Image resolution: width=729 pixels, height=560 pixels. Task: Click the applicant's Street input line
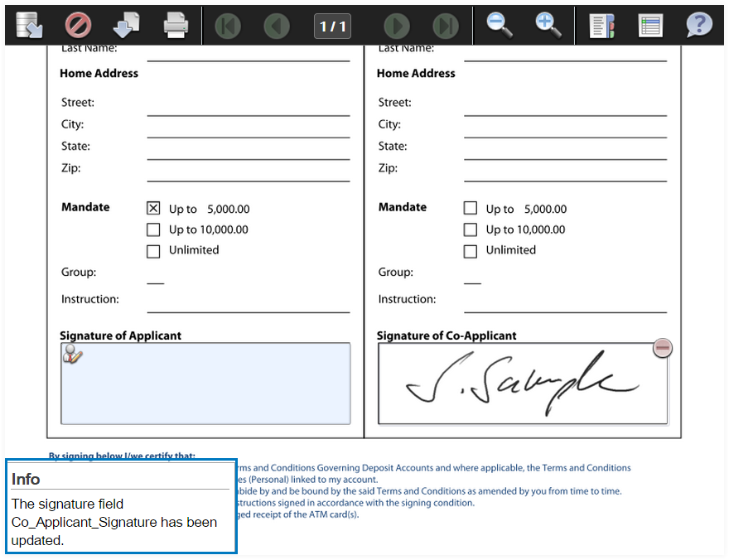coord(249,106)
